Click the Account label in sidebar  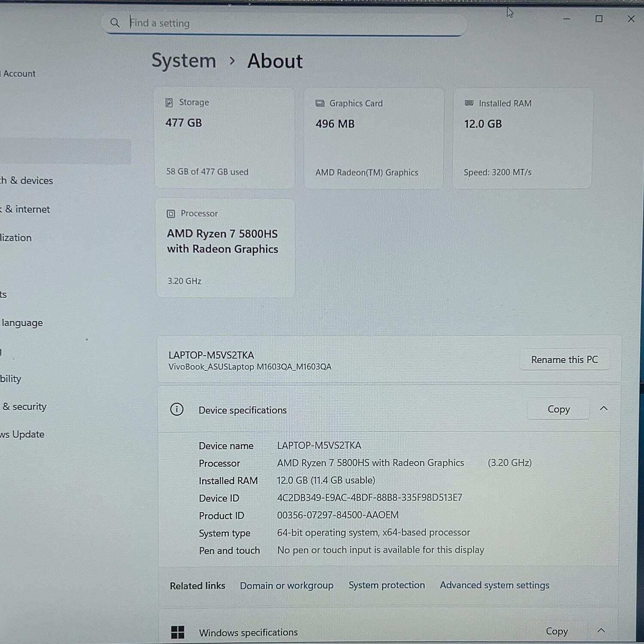[x=19, y=74]
